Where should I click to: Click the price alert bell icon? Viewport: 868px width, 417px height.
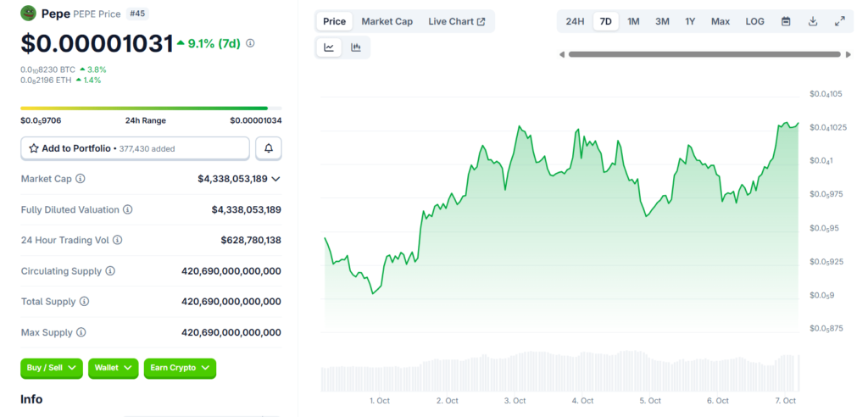[x=269, y=148]
